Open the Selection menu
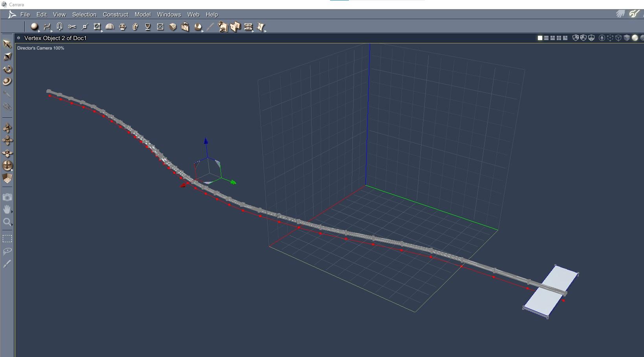This screenshot has height=357, width=644. [84, 15]
